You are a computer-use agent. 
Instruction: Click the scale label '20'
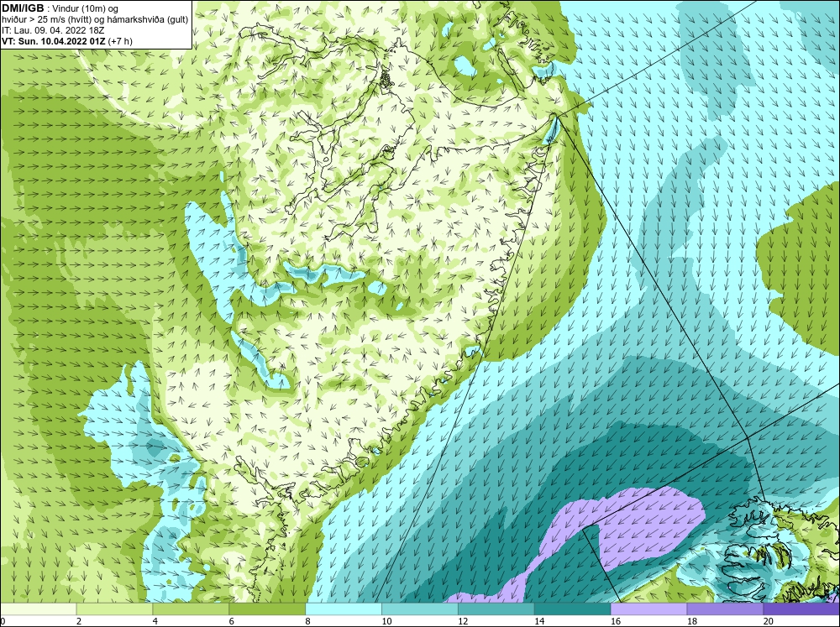(x=769, y=621)
